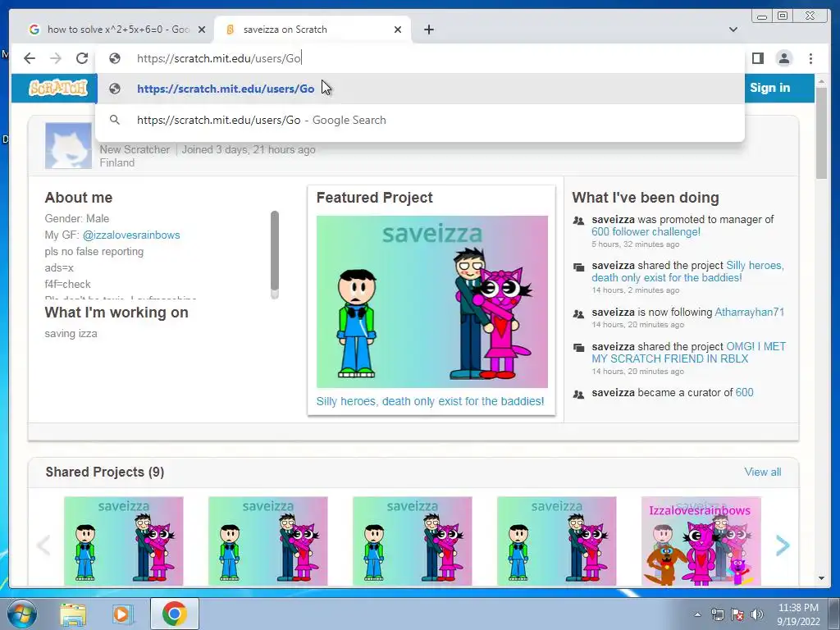
Task: Click into the address bar URL text
Action: 219,58
